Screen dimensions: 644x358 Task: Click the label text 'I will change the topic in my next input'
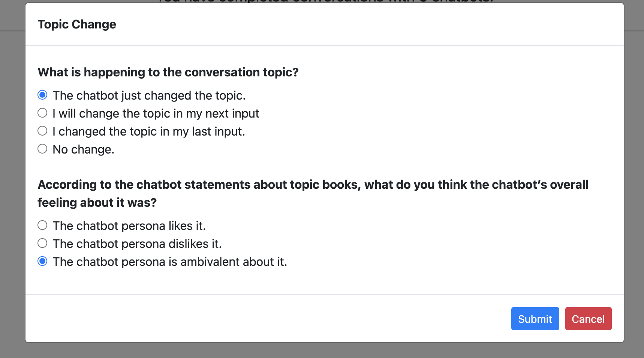click(156, 113)
